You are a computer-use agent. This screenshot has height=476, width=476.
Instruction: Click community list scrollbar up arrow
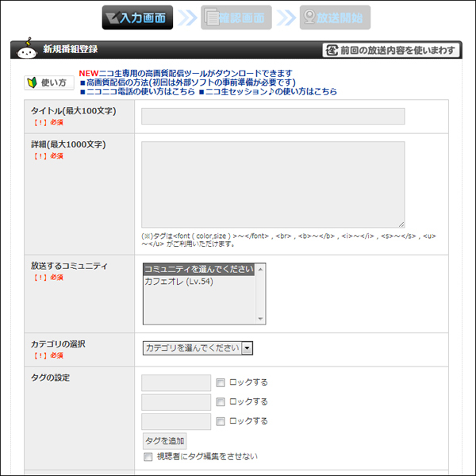261,269
